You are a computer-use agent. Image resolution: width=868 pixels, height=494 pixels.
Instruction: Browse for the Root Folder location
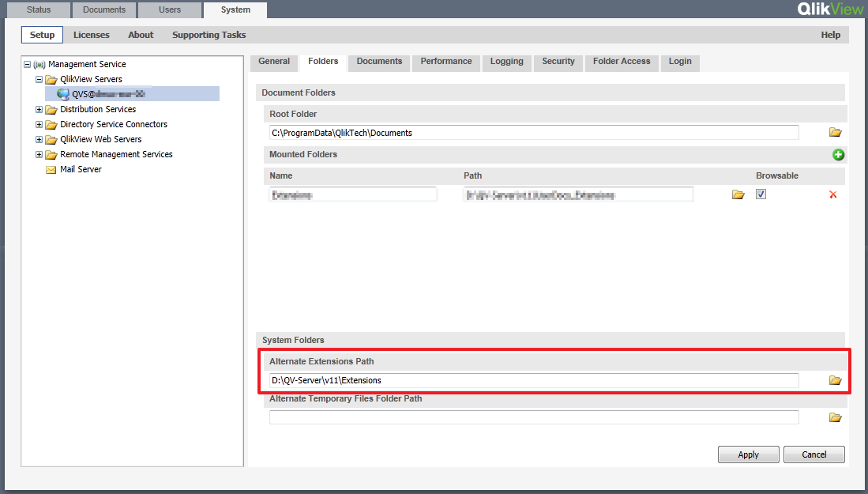click(x=835, y=132)
